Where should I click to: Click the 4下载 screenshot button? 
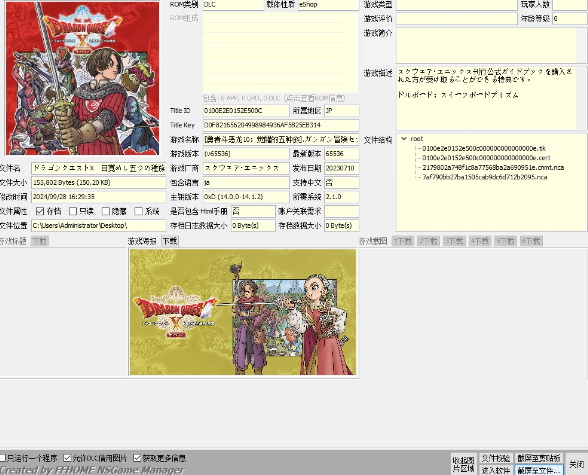coord(480,241)
